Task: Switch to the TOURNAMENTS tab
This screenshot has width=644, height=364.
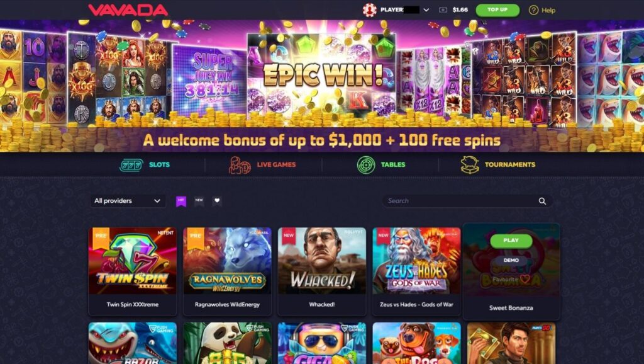Action: [509, 164]
